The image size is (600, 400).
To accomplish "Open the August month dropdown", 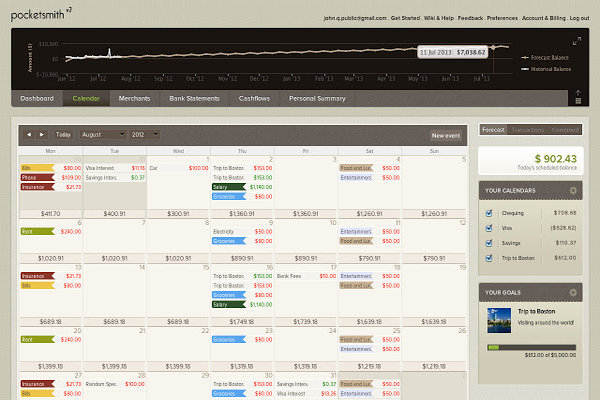I will click(x=102, y=134).
